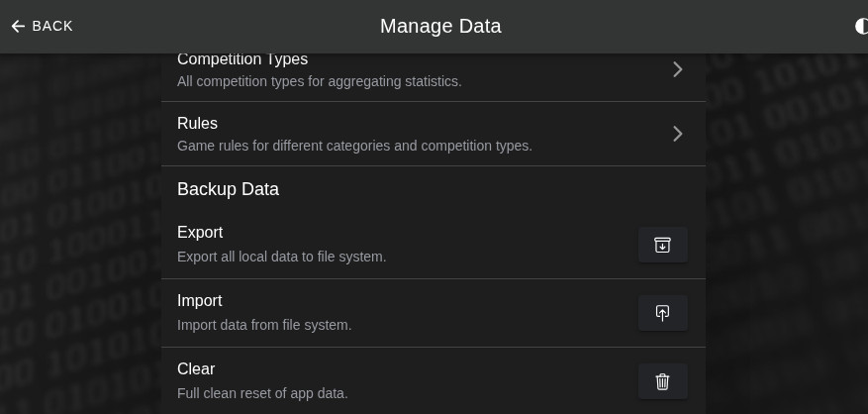Click 'Full clean reset of app data.' description
868x414 pixels.
[262, 393]
